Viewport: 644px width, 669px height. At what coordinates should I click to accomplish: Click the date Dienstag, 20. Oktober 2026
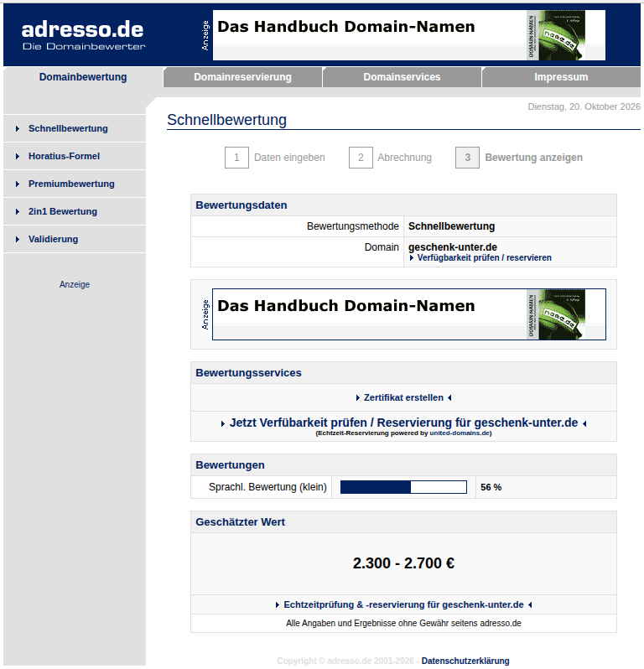click(584, 106)
